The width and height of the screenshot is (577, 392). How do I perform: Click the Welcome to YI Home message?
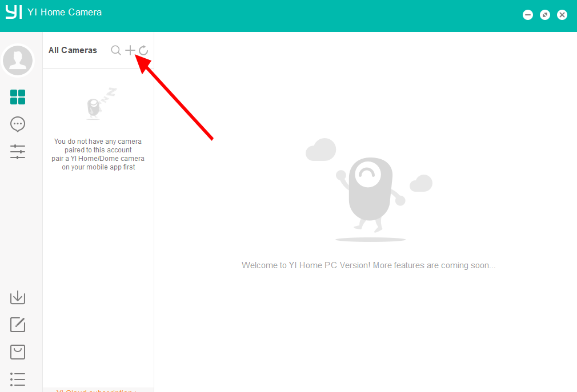click(x=368, y=265)
